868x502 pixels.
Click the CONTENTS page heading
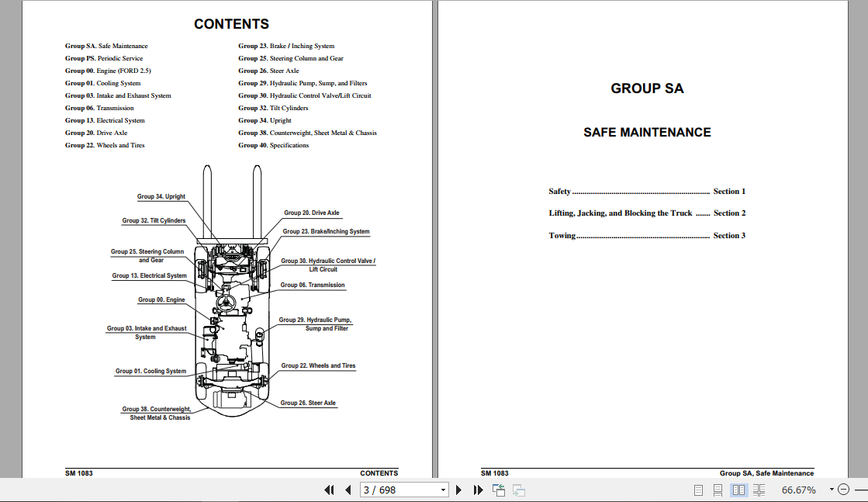click(x=231, y=24)
